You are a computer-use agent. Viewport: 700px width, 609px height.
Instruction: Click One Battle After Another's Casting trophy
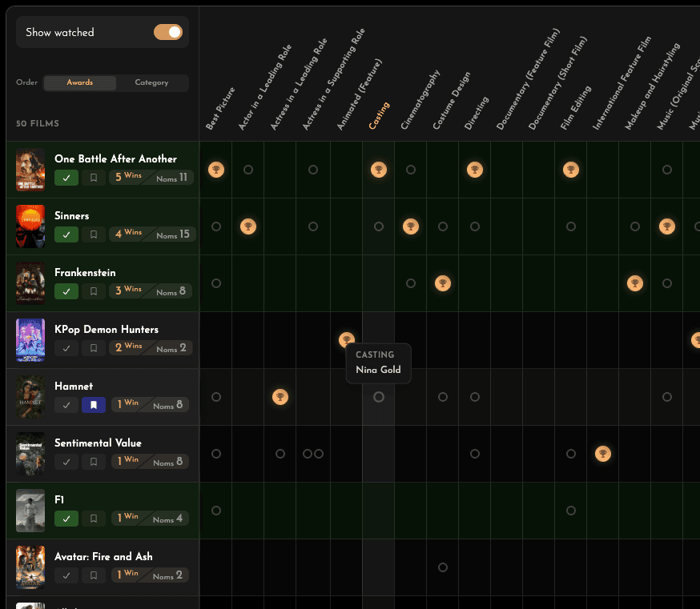[379, 170]
